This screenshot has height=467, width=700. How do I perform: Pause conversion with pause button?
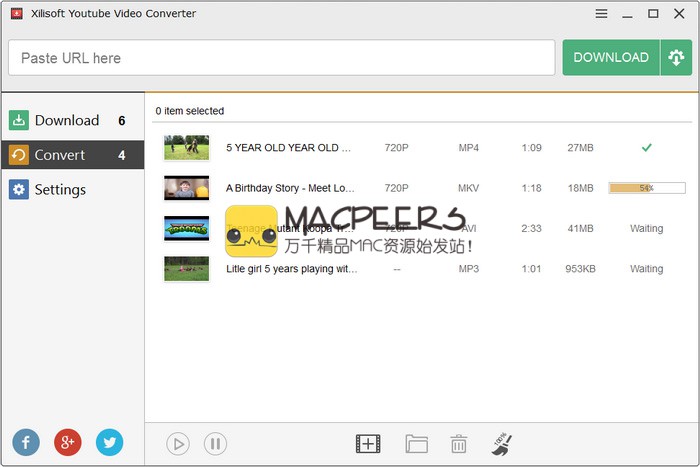pos(215,444)
